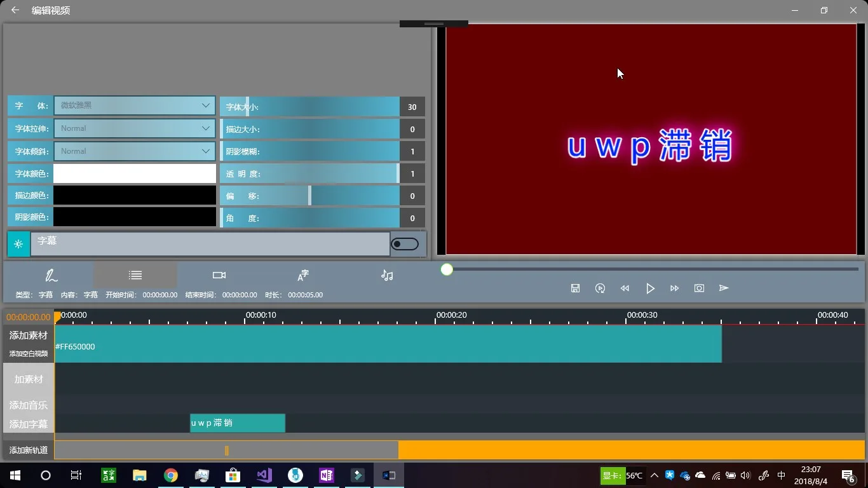Open the green translator app on taskbar
868x488 pixels.
(109, 475)
